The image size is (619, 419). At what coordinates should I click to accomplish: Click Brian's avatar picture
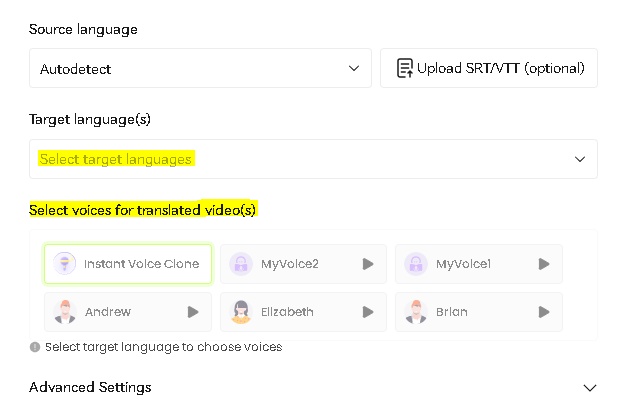(415, 312)
